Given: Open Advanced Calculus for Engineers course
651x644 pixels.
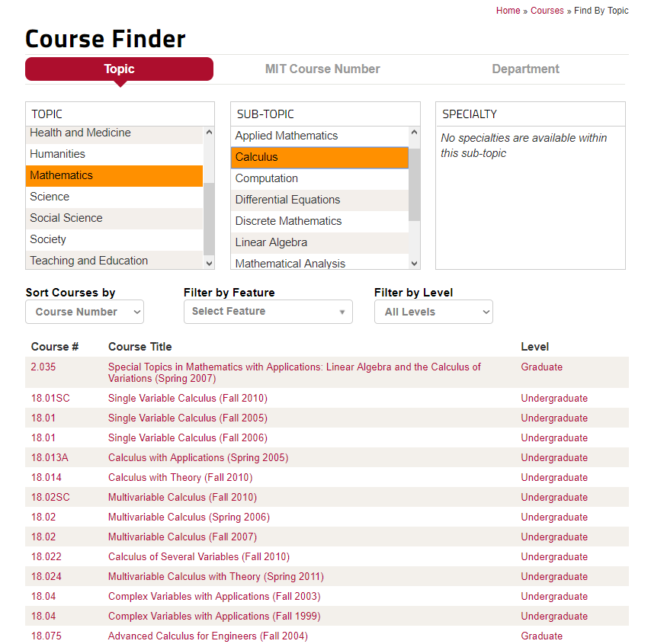Looking at the screenshot, I should point(207,636).
